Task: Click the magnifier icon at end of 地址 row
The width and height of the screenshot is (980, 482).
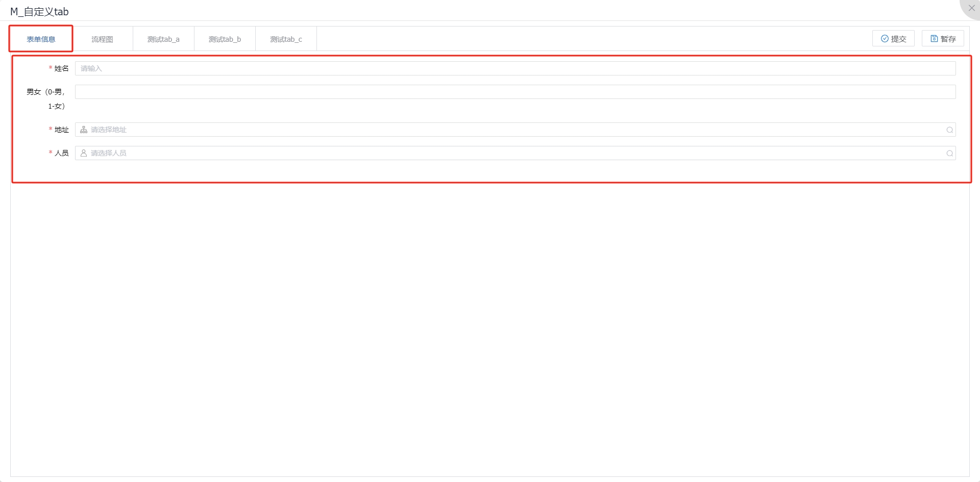Action: [x=950, y=130]
